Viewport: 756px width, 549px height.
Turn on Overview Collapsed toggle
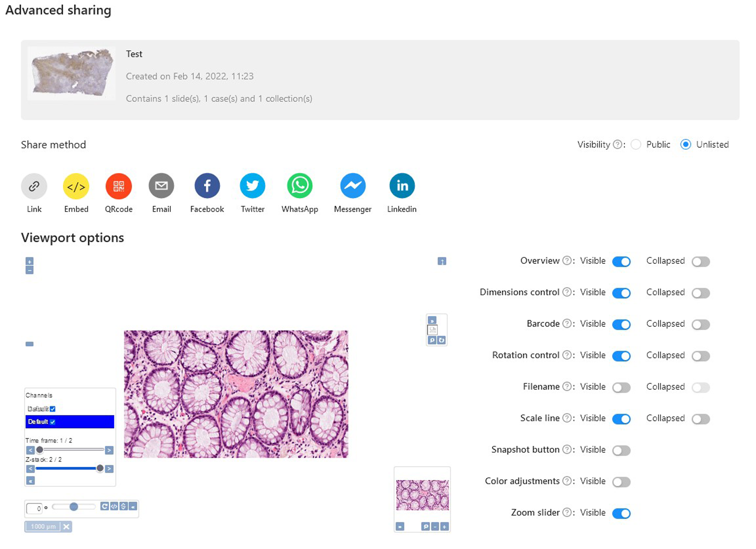700,261
